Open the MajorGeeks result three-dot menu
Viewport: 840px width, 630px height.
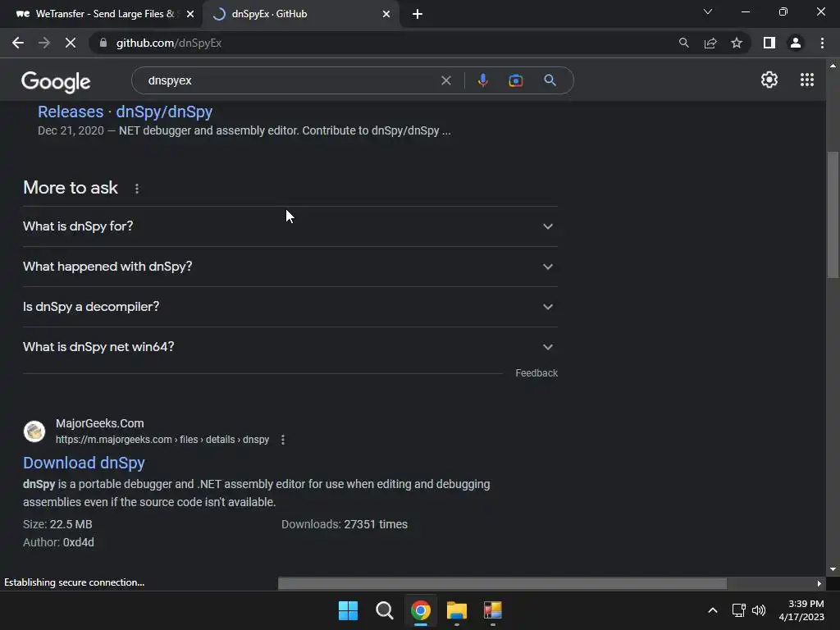[x=283, y=440]
